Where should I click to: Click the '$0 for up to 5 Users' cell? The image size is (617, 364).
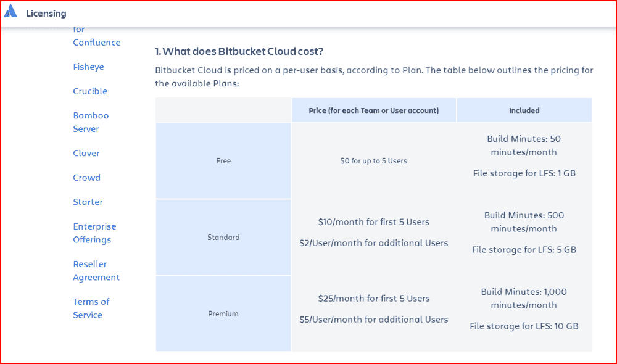pyautogui.click(x=373, y=161)
